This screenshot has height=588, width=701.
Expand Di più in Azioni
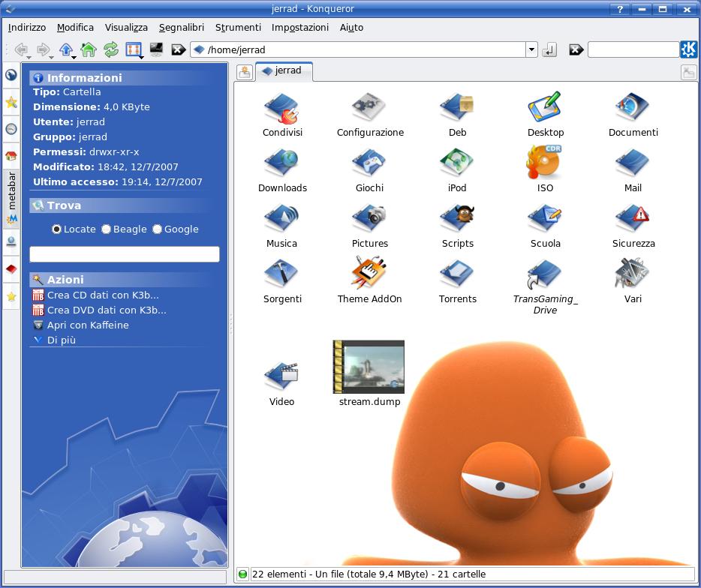click(55, 340)
